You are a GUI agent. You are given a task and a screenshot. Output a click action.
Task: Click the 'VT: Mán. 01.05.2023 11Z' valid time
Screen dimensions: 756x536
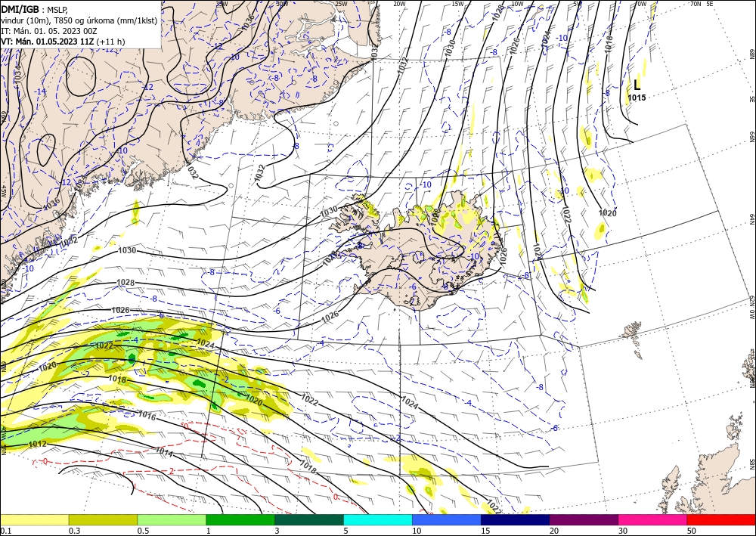pos(48,42)
